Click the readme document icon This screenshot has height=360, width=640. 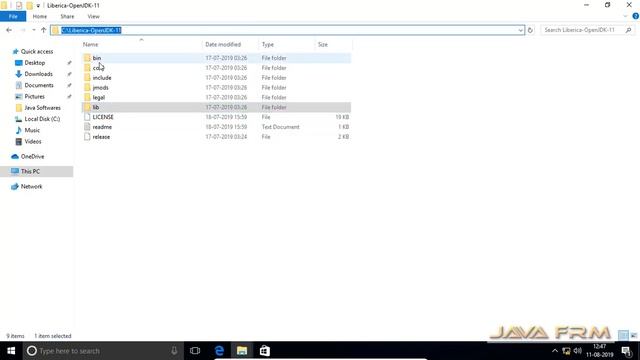[87, 127]
